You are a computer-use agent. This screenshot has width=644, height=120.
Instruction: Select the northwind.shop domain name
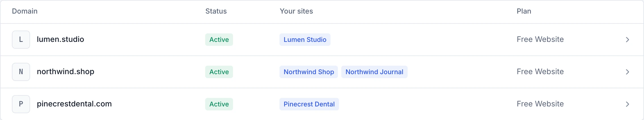[65, 72]
